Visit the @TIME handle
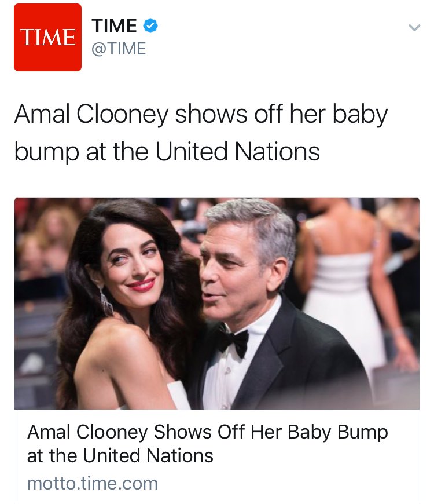The width and height of the screenshot is (434, 504). (x=119, y=49)
